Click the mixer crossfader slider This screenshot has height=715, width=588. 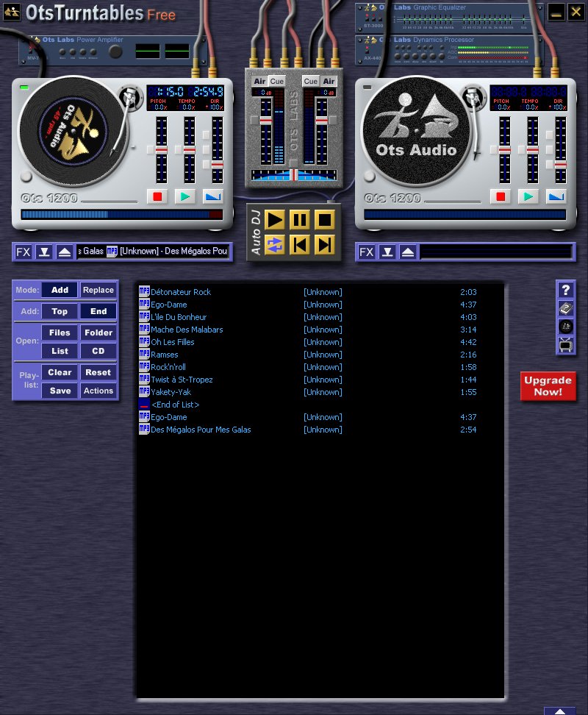(x=294, y=174)
